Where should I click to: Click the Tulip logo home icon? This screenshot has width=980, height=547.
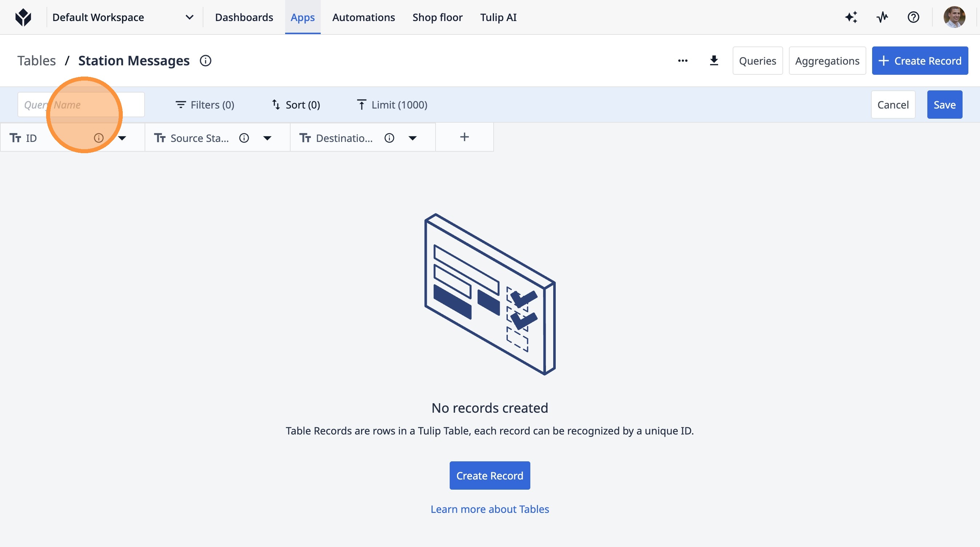[x=23, y=17]
